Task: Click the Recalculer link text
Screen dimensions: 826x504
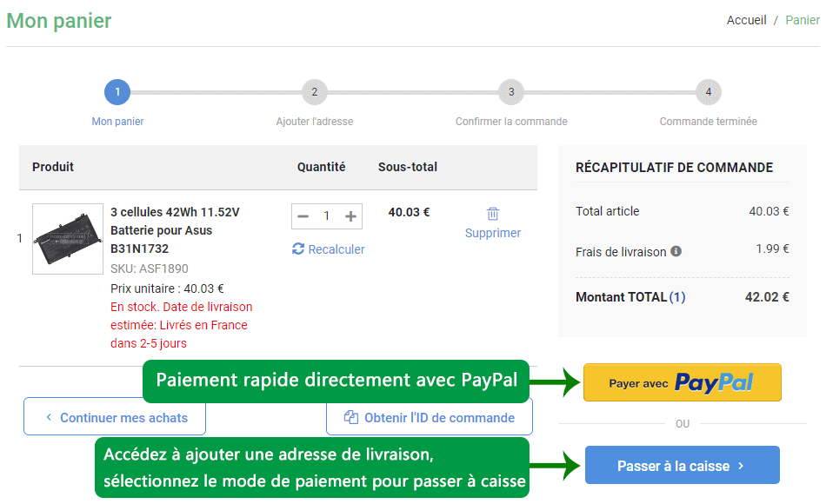Action: click(x=336, y=249)
